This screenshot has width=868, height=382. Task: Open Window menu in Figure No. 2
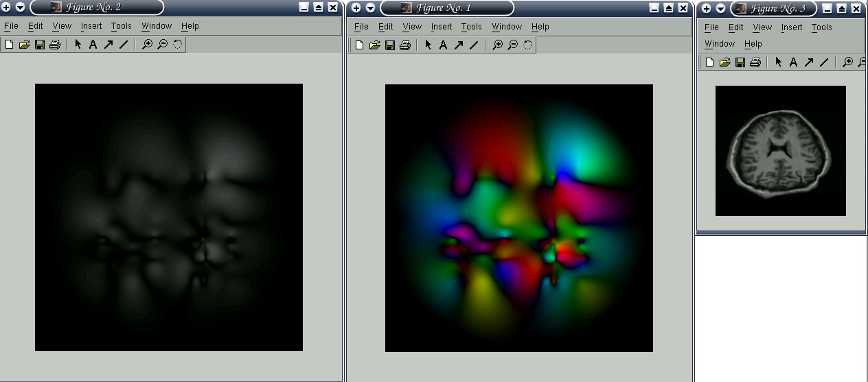click(157, 26)
